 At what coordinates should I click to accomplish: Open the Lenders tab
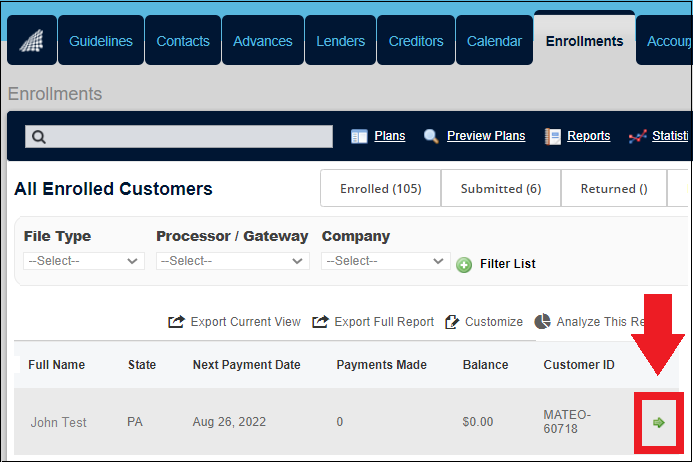coord(340,41)
